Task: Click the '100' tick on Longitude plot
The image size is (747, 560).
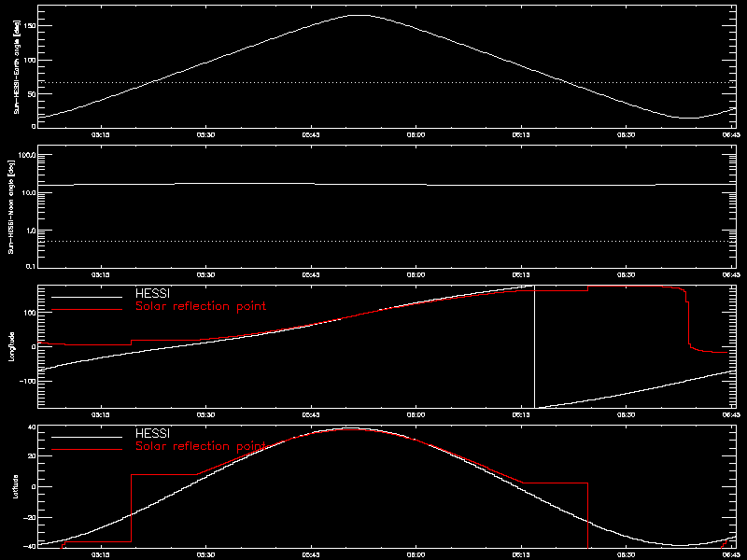Action: coord(30,312)
